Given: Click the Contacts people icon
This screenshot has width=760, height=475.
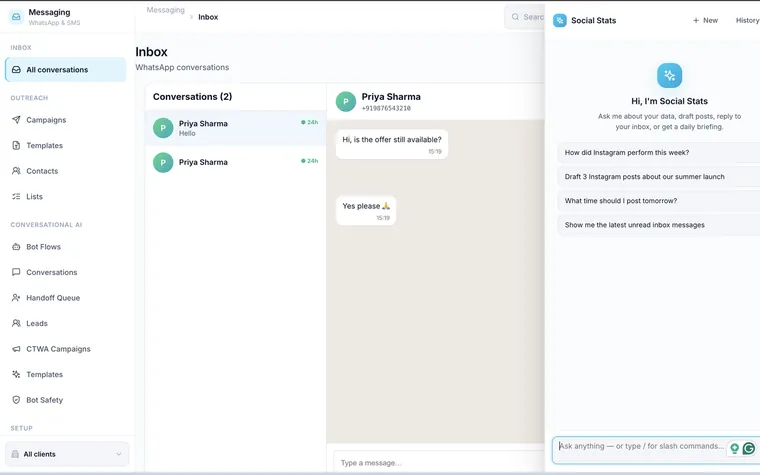Looking at the screenshot, I should 16,171.
